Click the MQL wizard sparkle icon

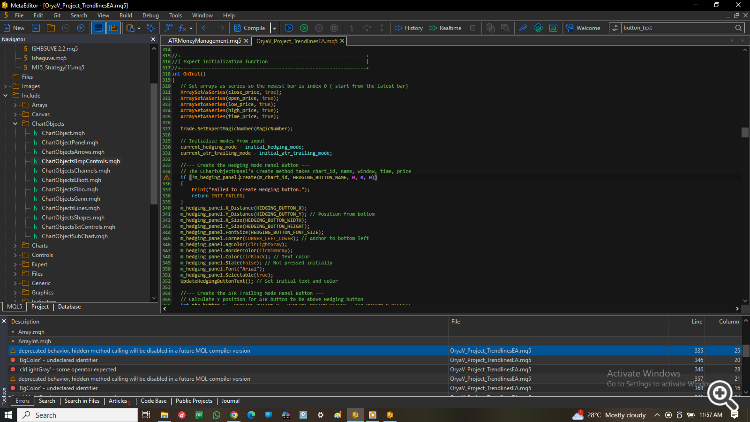coord(151,28)
